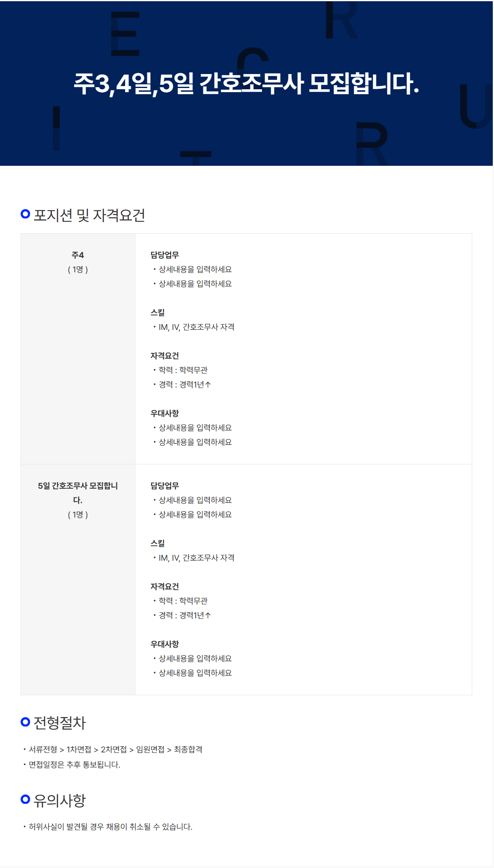Click first 상세내용을 입력하세요 under 주4 담당업무
Screen dimensions: 494x868
195,269
